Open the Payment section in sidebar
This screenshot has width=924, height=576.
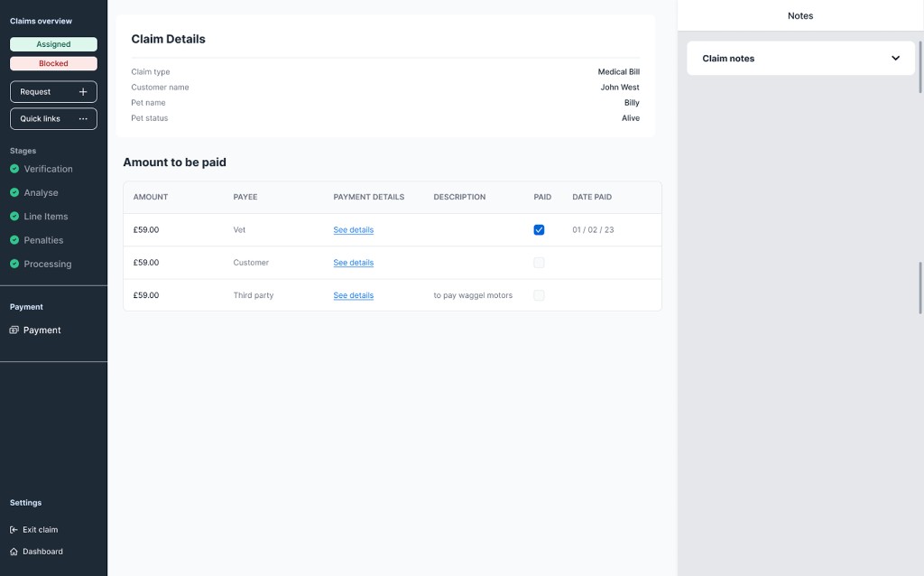(x=42, y=330)
